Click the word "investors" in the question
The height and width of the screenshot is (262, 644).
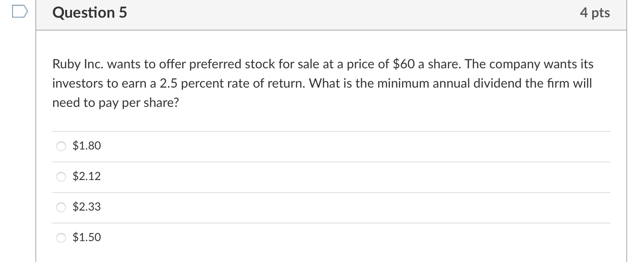pos(78,83)
